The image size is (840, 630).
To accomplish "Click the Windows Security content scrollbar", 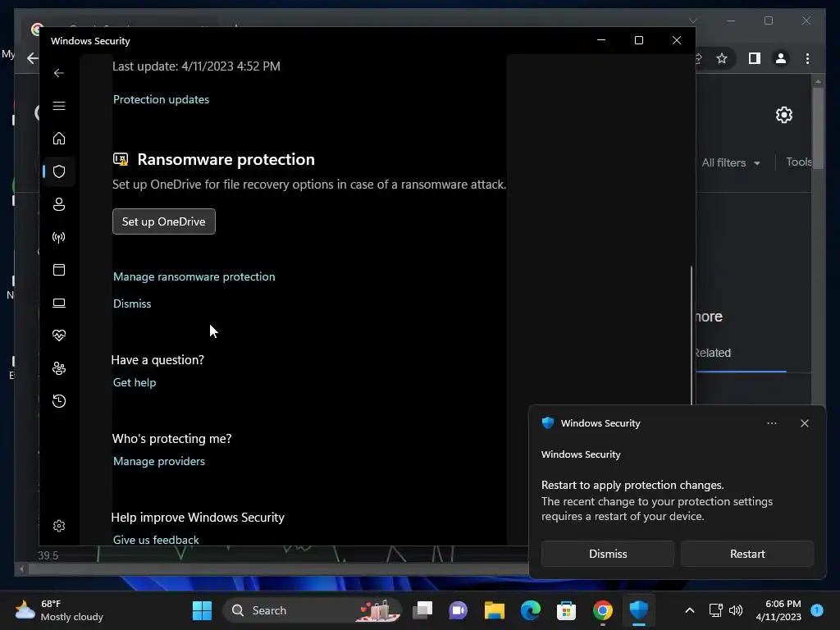I will (x=692, y=336).
